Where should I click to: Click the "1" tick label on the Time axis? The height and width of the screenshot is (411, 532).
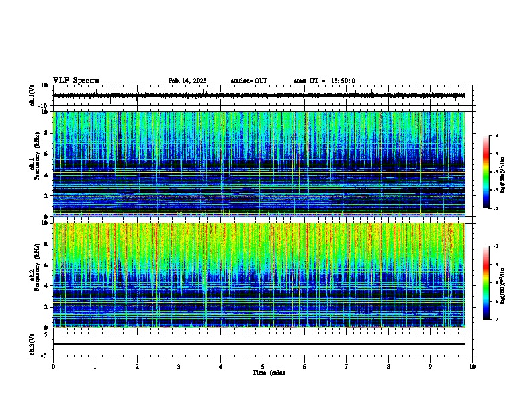coord(95,366)
